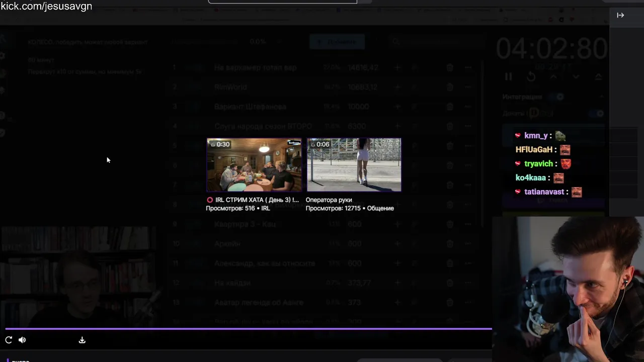Collapse the chat panel with the arrow icon
The height and width of the screenshot is (362, 644).
620,15
